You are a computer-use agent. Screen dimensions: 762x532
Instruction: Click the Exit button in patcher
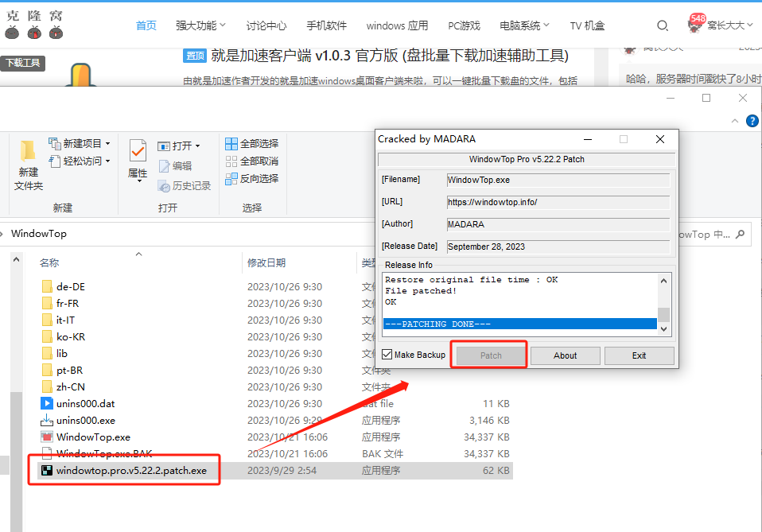639,355
